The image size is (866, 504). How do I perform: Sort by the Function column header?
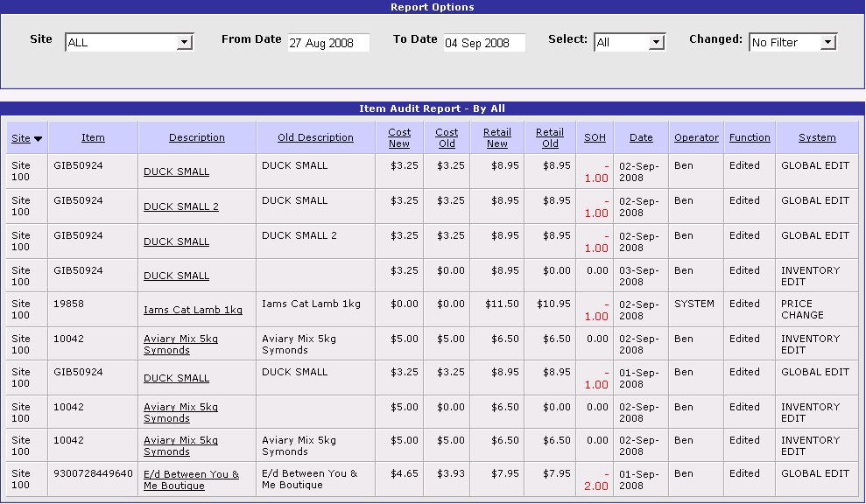[750, 137]
